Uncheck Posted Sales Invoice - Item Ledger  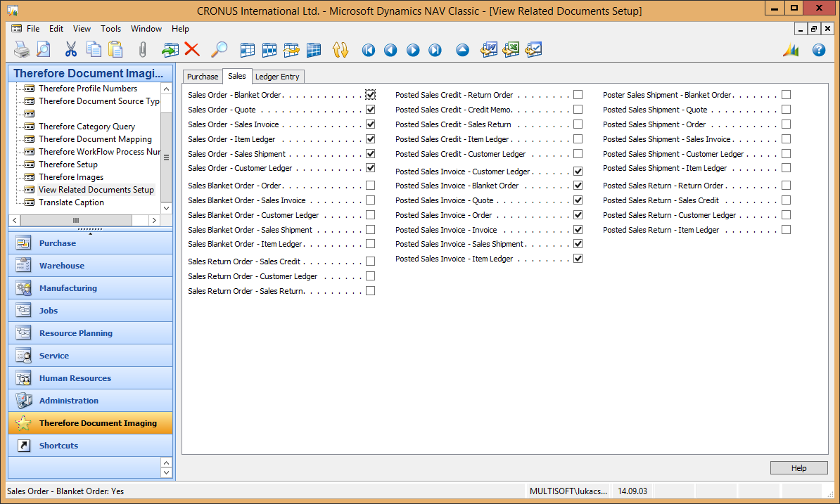[x=578, y=259]
